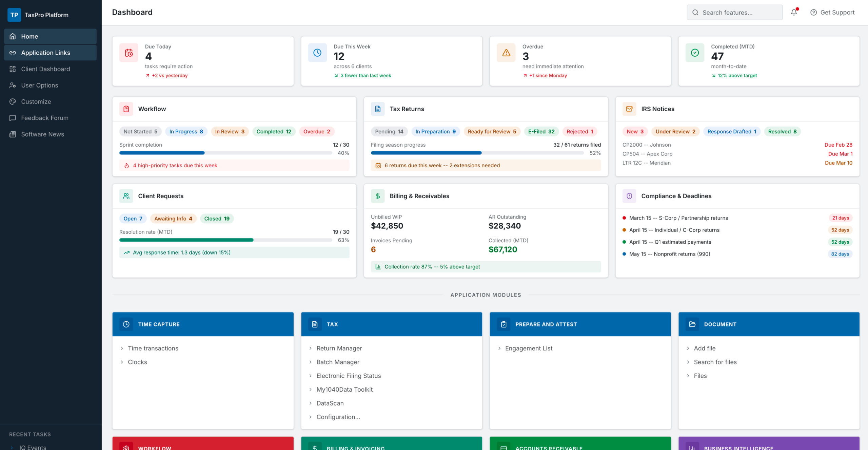The image size is (868, 450).
Task: Open Application Links in sidebar
Action: pos(45,53)
